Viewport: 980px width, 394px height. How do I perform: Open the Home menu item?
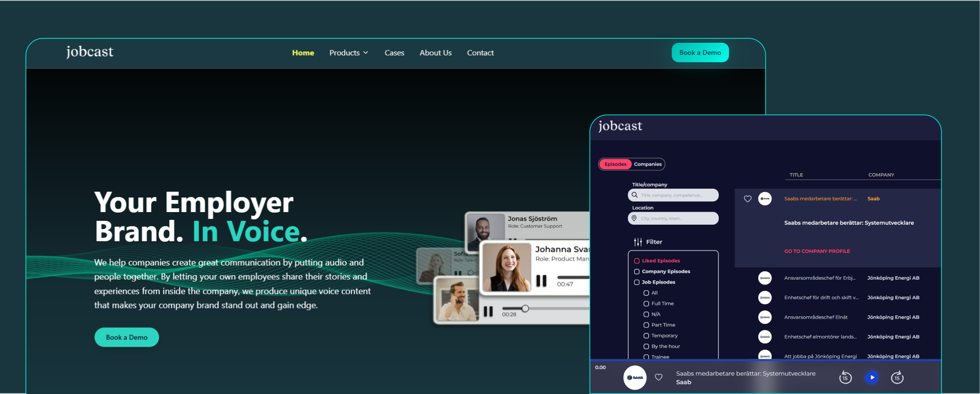pyautogui.click(x=303, y=53)
